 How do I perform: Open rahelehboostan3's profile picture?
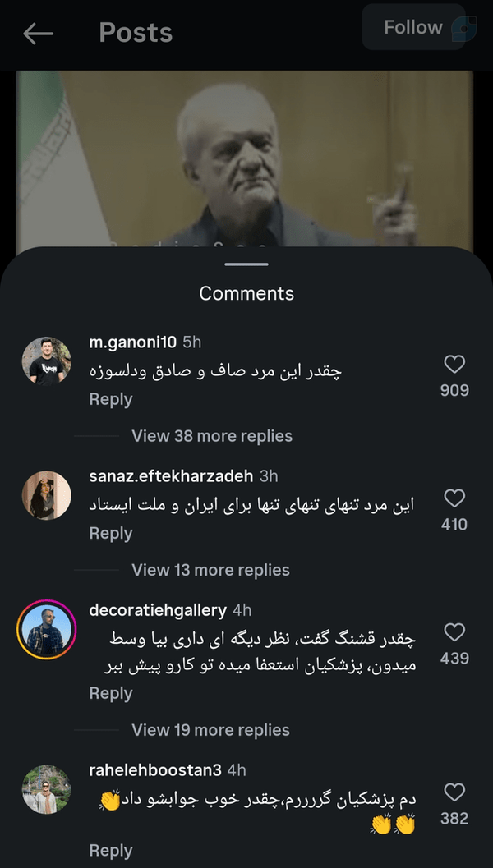pyautogui.click(x=47, y=789)
